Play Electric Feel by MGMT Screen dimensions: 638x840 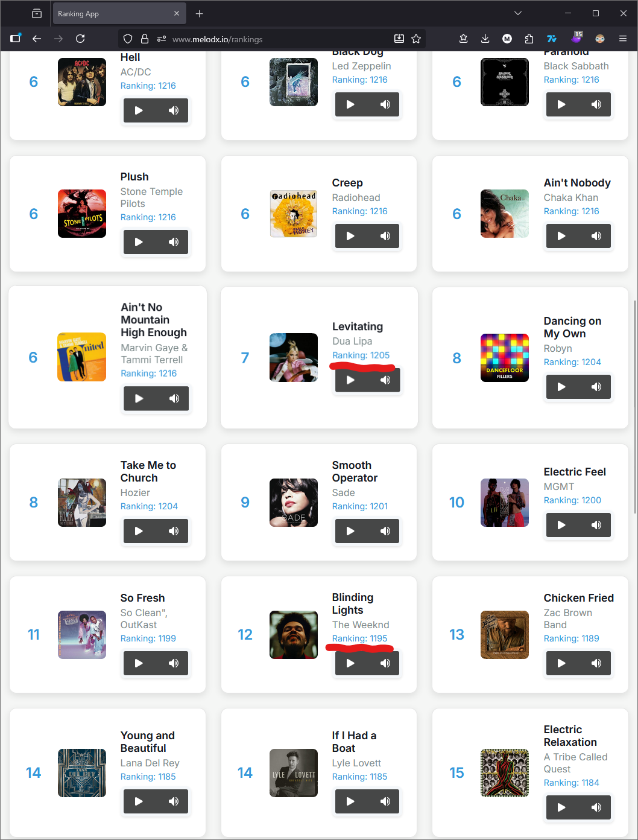[561, 525]
